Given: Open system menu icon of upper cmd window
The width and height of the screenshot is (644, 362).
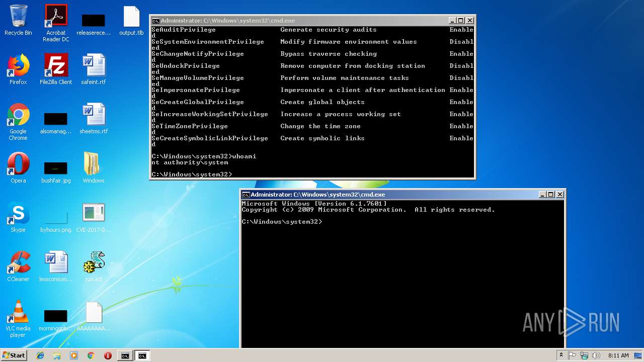Looking at the screenshot, I should pyautogui.click(x=155, y=21).
